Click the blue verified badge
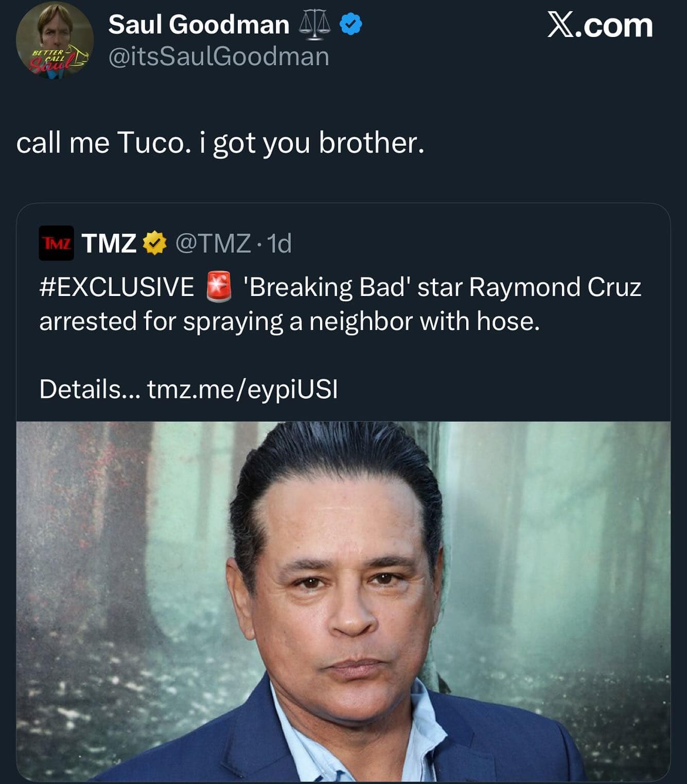 pos(351,25)
